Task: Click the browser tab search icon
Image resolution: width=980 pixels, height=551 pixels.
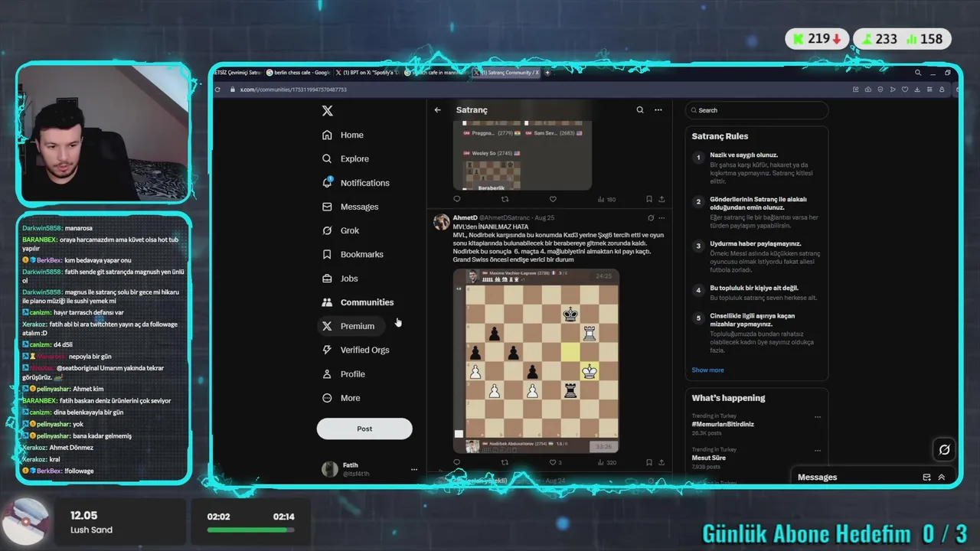Action: (918, 73)
